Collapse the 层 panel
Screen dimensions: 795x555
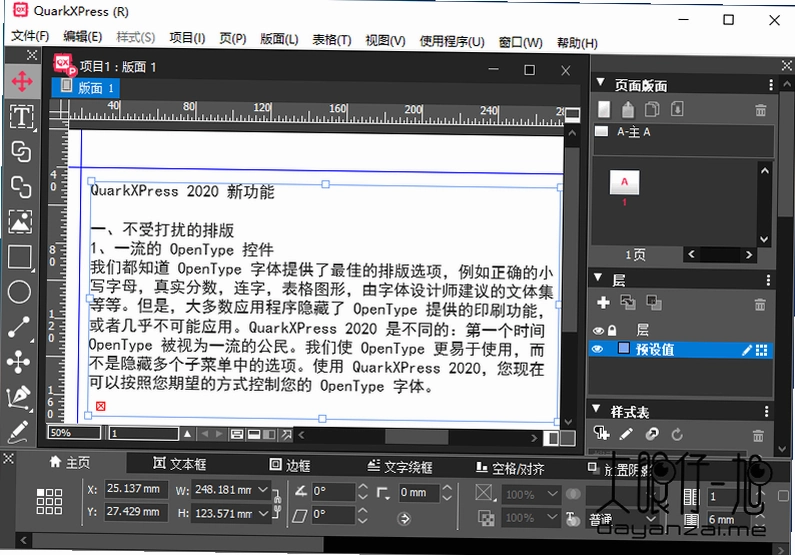pyautogui.click(x=598, y=277)
